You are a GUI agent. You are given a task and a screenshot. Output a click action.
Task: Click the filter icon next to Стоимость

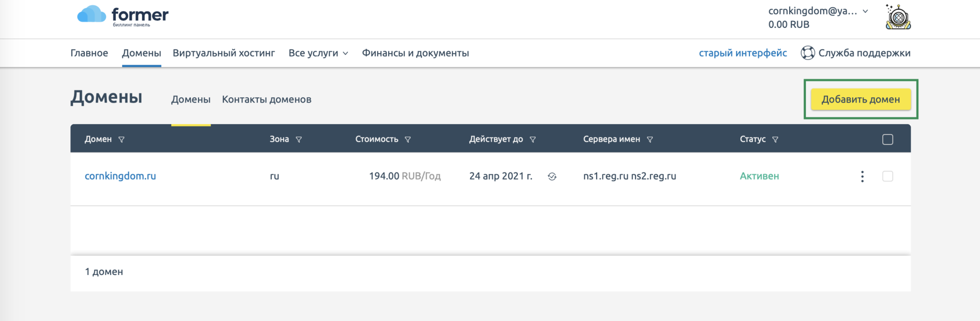(408, 139)
